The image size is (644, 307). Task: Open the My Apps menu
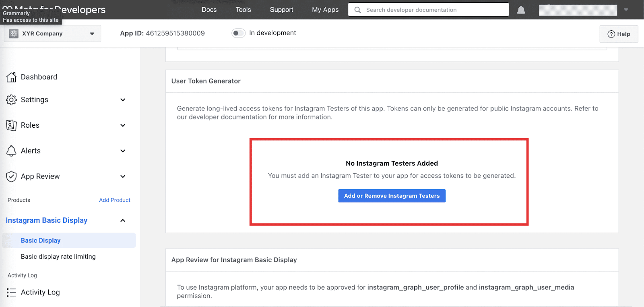pos(325,10)
